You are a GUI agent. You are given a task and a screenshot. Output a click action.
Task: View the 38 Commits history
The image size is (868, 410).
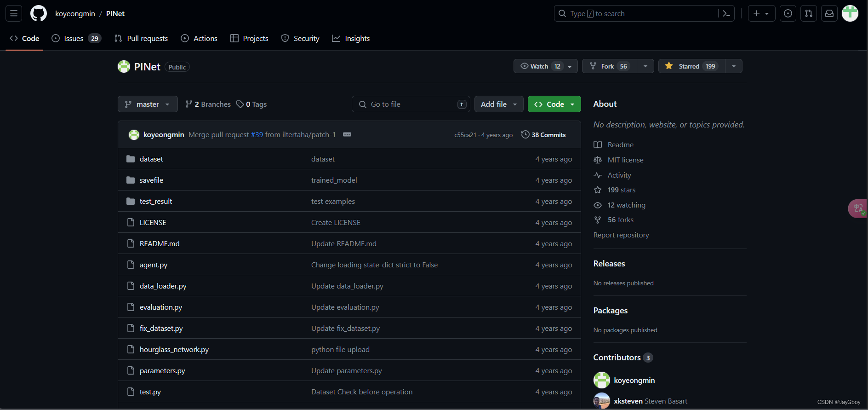pyautogui.click(x=543, y=134)
